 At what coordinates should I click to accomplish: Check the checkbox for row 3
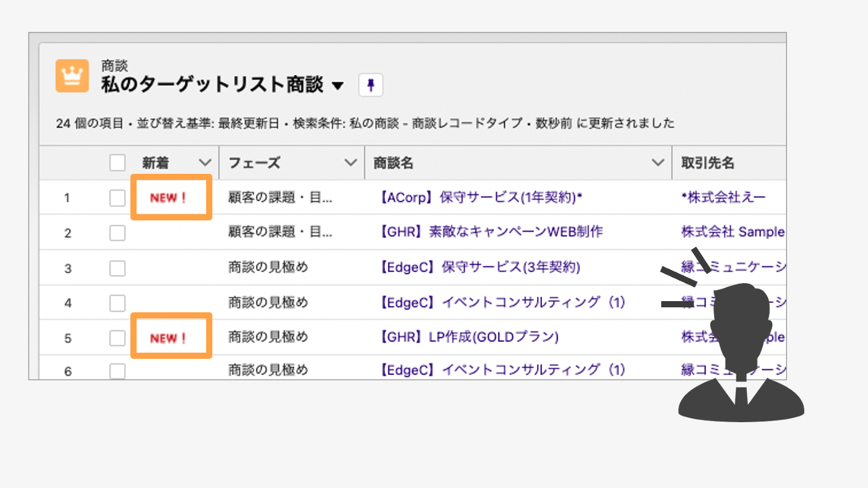pyautogui.click(x=117, y=268)
